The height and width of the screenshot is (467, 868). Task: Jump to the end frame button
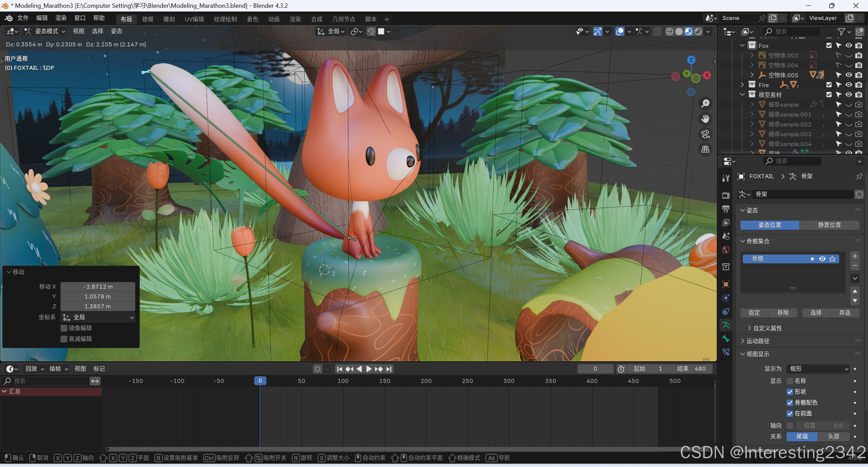point(389,369)
